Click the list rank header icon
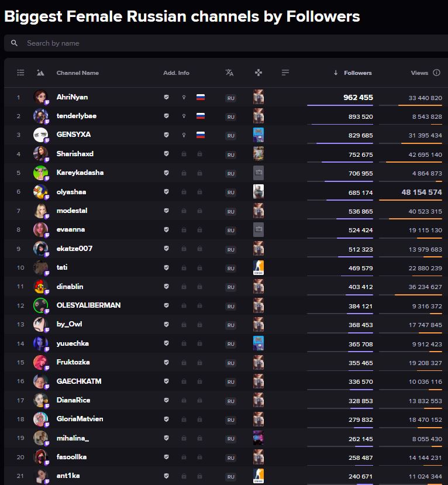 (20, 73)
